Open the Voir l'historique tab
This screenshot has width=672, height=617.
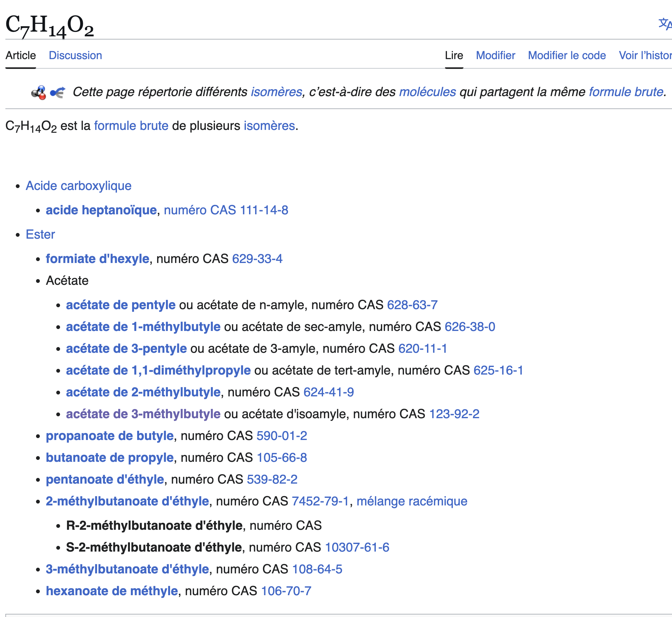[x=645, y=55]
